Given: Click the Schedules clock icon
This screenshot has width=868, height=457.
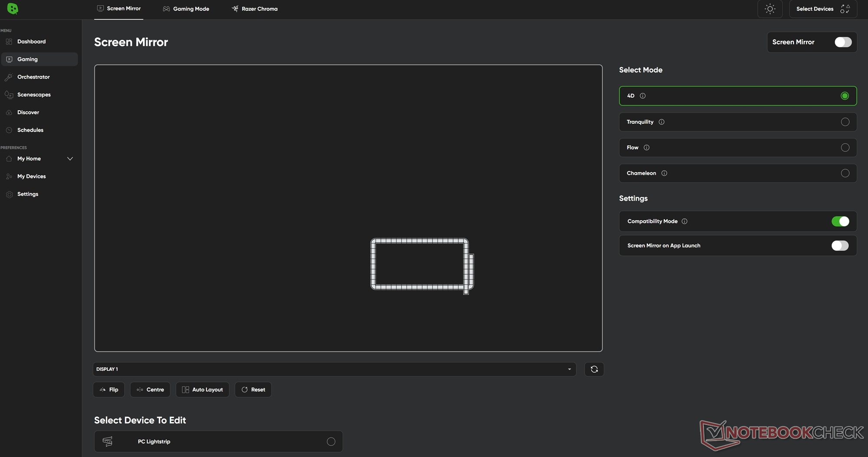Looking at the screenshot, I should (x=9, y=130).
